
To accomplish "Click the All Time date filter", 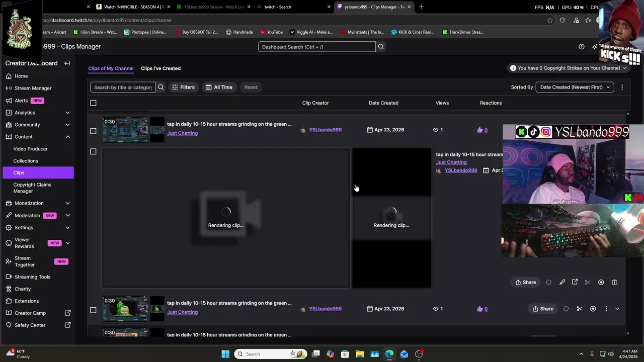I will pos(219,87).
